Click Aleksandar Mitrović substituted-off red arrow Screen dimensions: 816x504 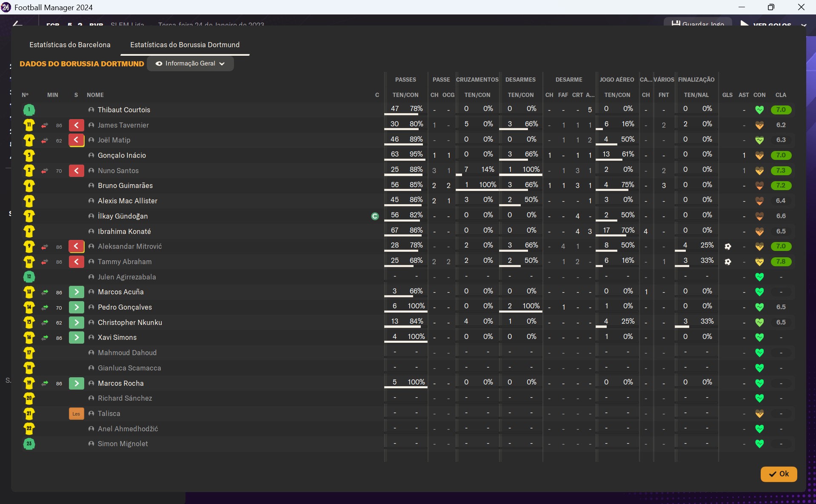pyautogui.click(x=76, y=246)
